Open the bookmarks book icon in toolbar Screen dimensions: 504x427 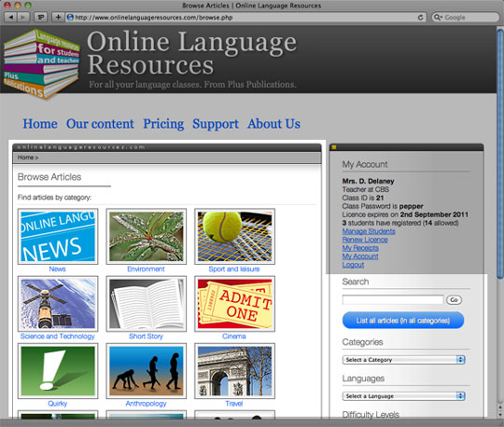pyautogui.click(x=40, y=17)
